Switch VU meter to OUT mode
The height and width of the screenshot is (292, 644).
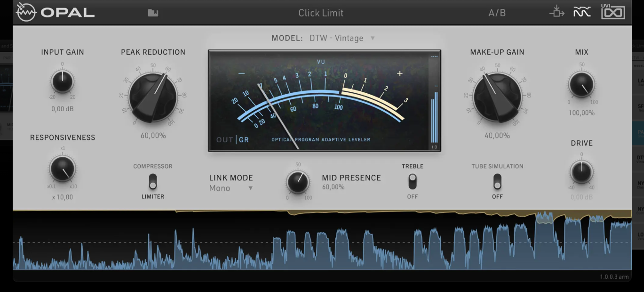[225, 140]
